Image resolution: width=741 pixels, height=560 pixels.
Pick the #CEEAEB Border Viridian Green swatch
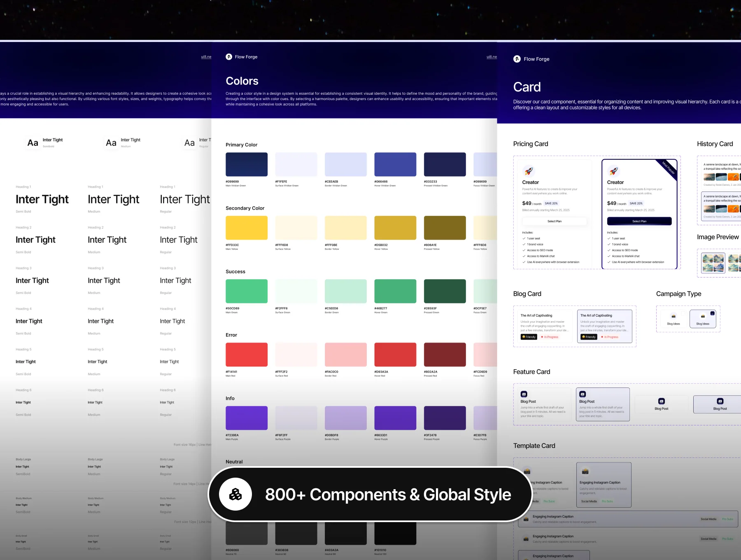[x=346, y=164]
